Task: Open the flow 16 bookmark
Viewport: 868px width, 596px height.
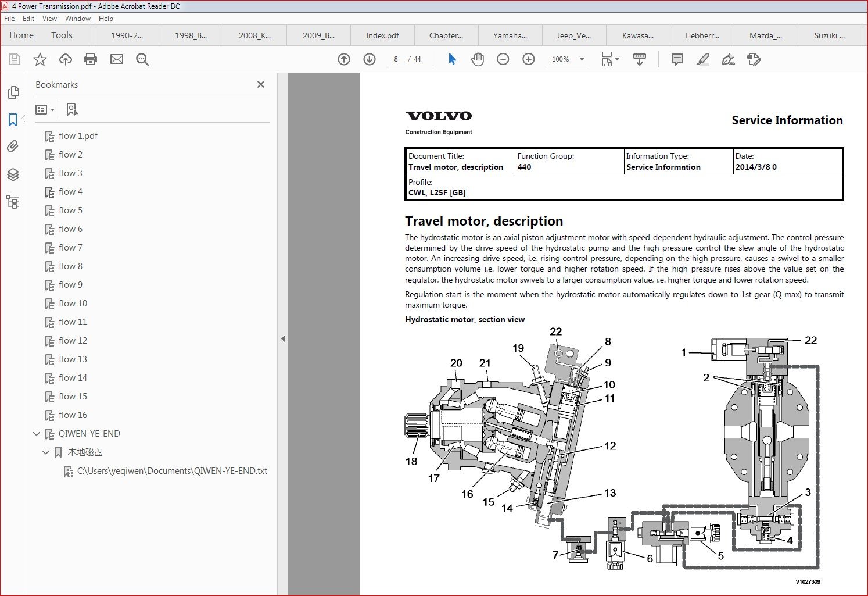Action: click(73, 415)
